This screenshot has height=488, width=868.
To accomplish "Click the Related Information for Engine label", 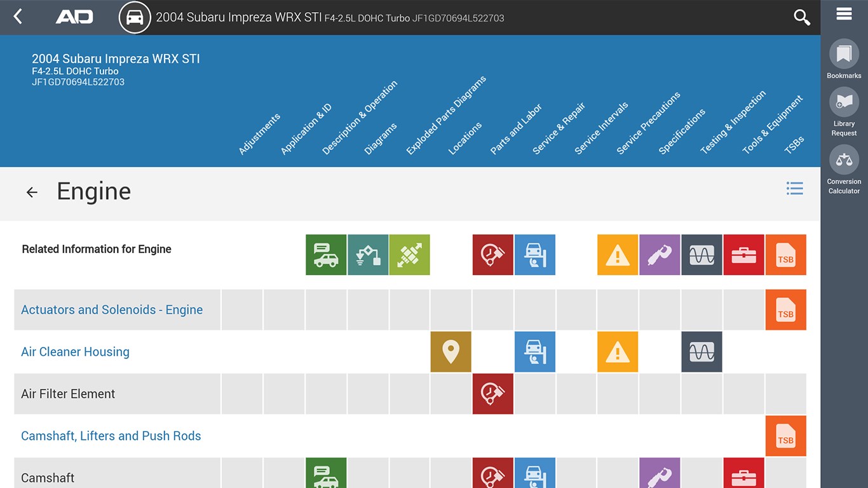I will tap(97, 249).
